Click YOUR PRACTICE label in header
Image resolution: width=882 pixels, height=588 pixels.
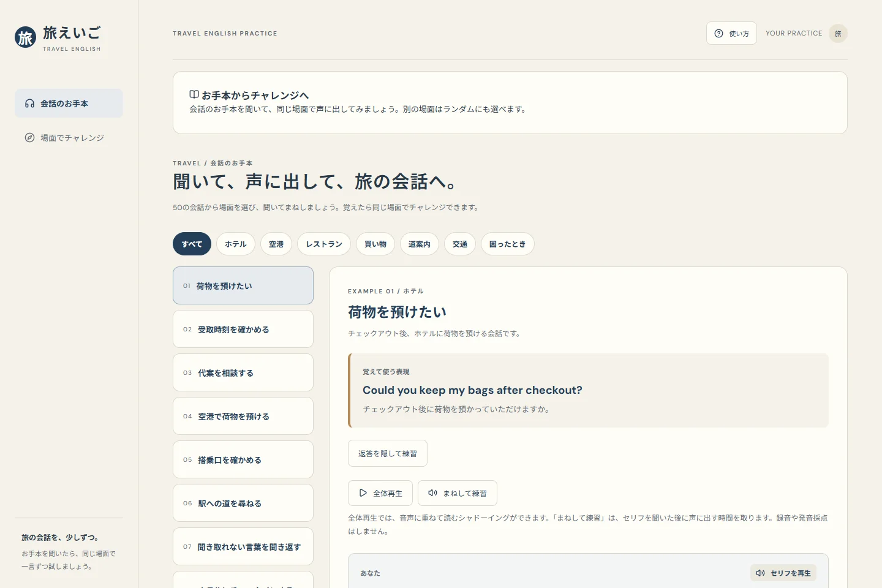point(794,33)
